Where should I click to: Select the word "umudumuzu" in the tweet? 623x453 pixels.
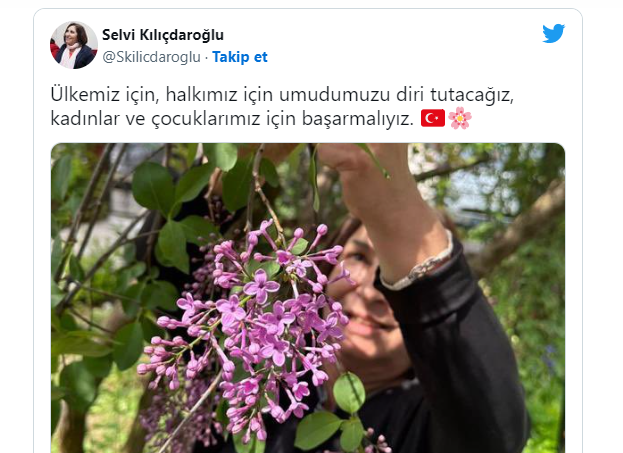coord(335,95)
